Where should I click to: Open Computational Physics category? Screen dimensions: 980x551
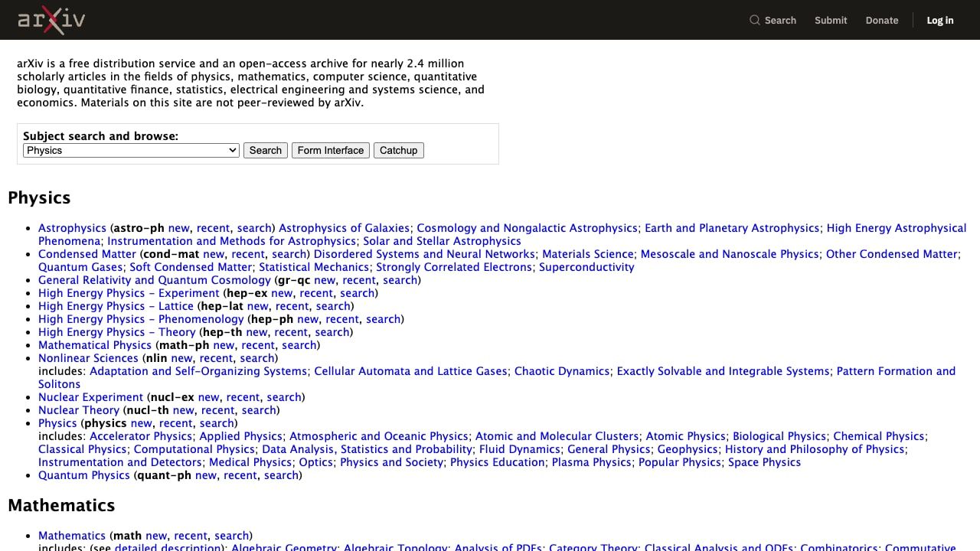(194, 449)
